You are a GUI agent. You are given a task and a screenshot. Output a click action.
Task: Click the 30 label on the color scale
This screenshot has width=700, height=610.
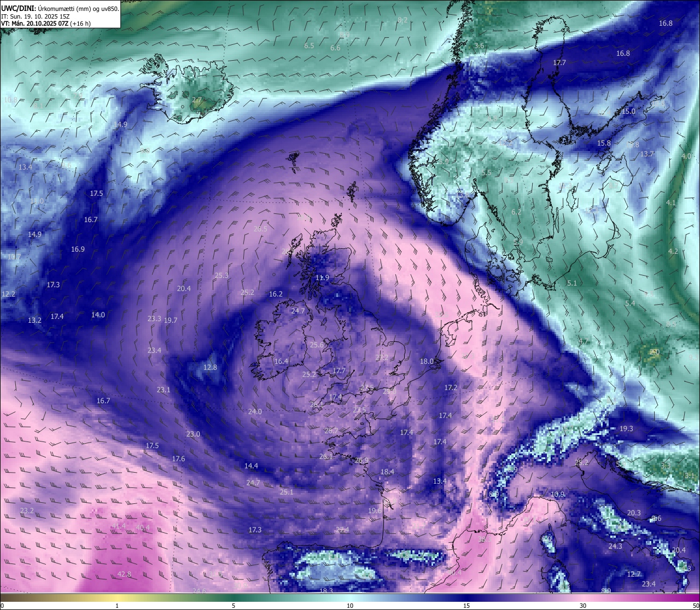point(583,606)
